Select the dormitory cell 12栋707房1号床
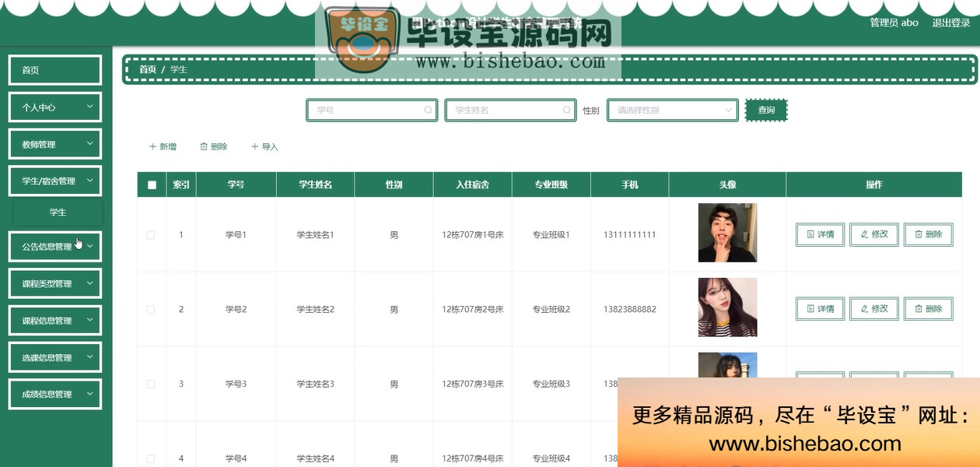 [473, 234]
